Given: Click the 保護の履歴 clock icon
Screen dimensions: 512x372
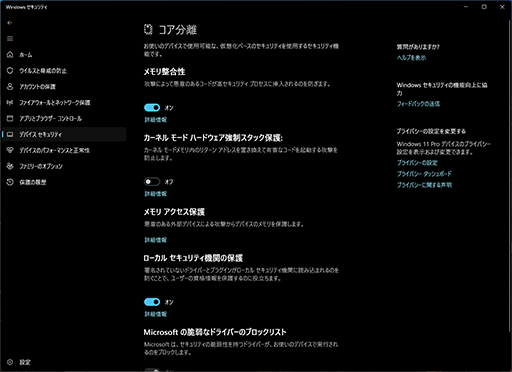Looking at the screenshot, I should (x=10, y=182).
